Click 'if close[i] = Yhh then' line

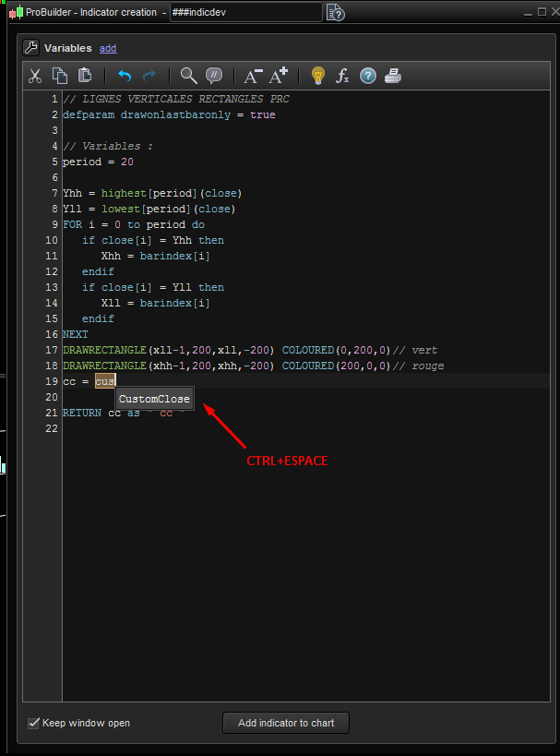(x=153, y=241)
